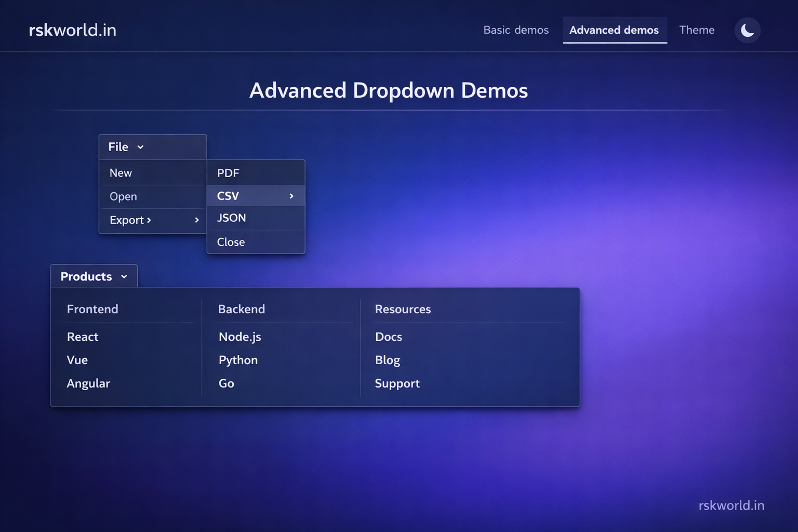
Task: Toggle dark mode with the moon icon
Action: pyautogui.click(x=747, y=30)
